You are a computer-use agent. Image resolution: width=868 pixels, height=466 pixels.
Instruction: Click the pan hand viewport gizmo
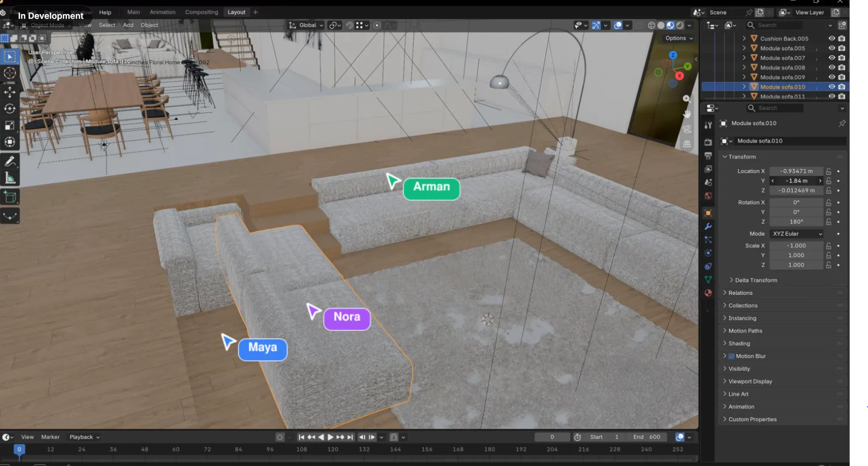pos(687,114)
